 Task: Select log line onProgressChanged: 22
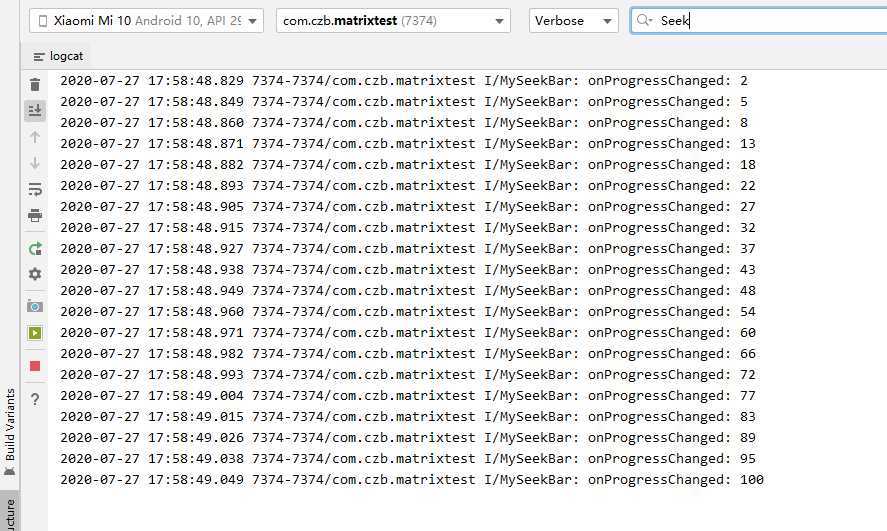point(408,185)
